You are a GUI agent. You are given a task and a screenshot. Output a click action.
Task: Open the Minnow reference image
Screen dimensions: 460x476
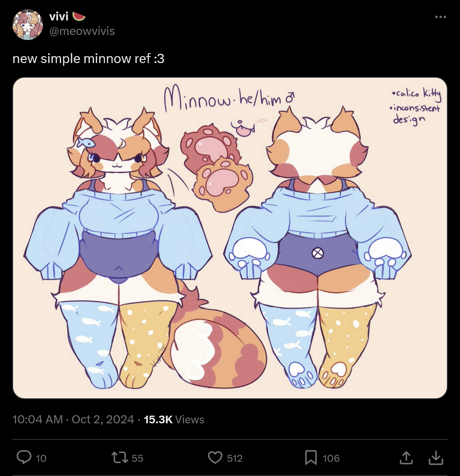click(x=230, y=238)
